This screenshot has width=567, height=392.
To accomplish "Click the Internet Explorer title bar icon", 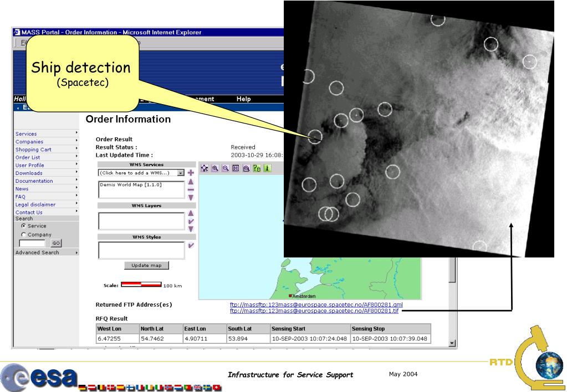I will 17,32.
